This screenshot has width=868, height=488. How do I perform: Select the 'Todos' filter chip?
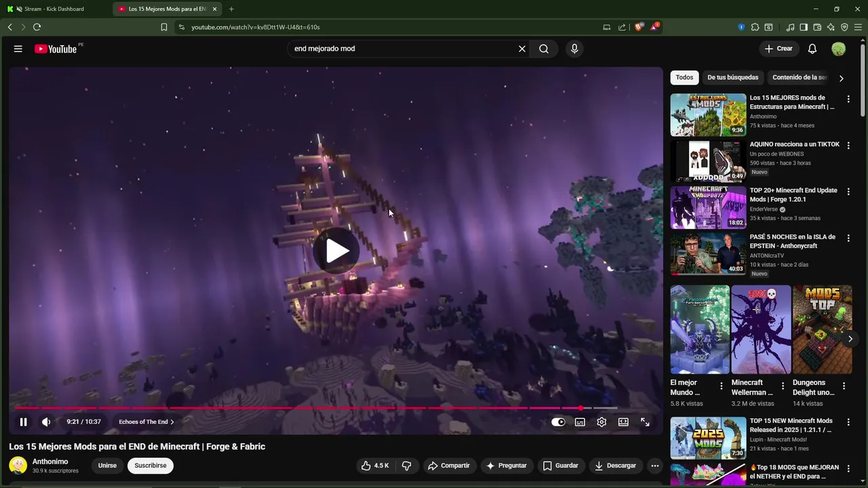(684, 77)
